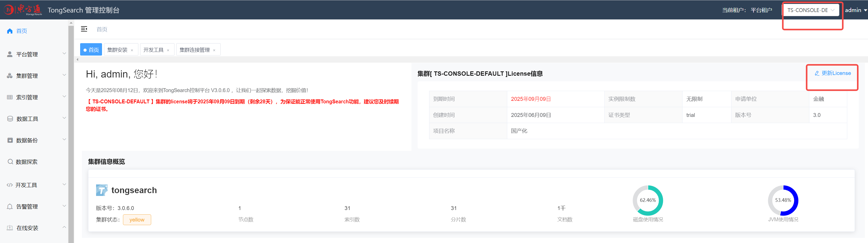Switch to the 首页 tab
The image size is (868, 243).
(x=91, y=49)
